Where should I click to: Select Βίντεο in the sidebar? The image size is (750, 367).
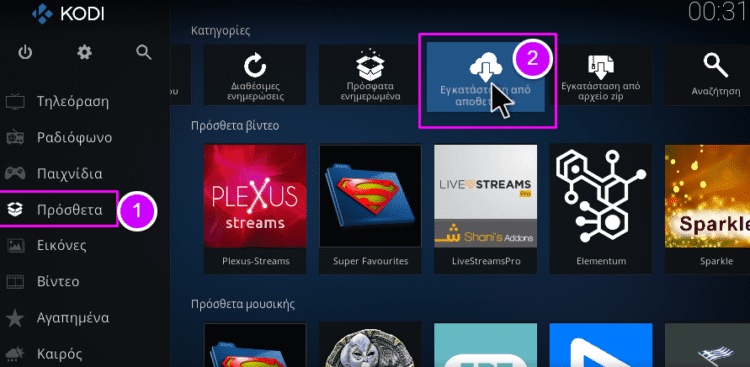(59, 281)
